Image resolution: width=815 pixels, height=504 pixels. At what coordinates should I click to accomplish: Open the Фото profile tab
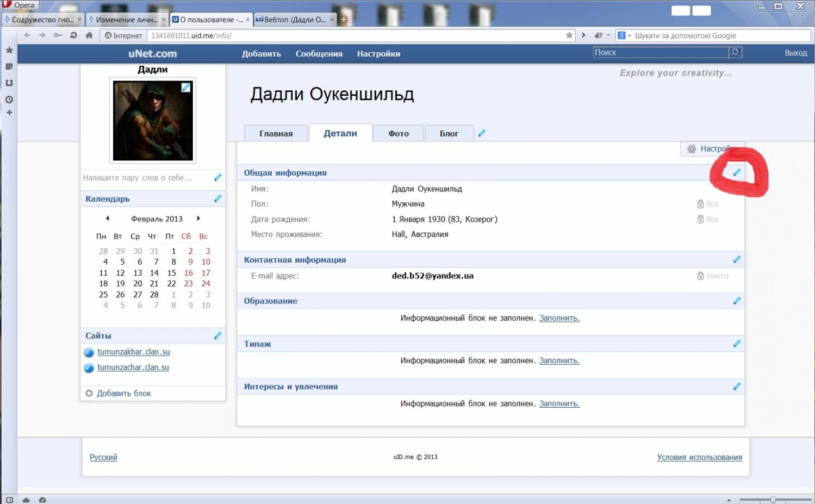(x=399, y=133)
